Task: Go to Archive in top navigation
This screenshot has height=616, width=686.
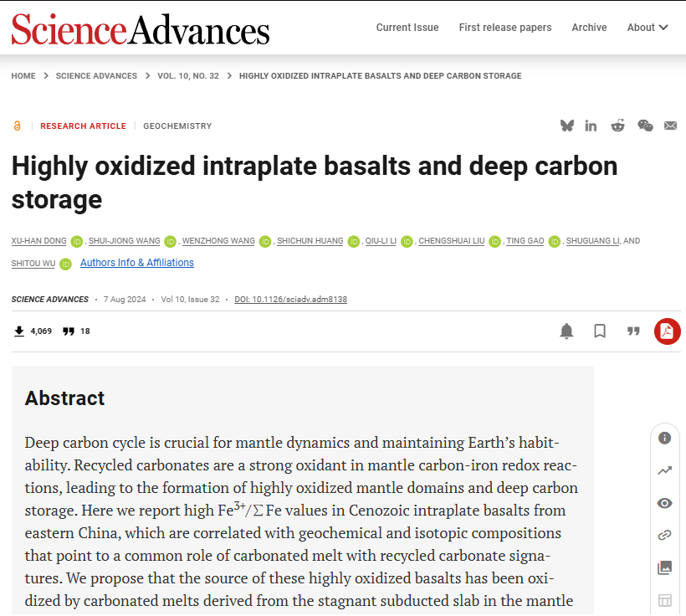Action: click(x=589, y=28)
